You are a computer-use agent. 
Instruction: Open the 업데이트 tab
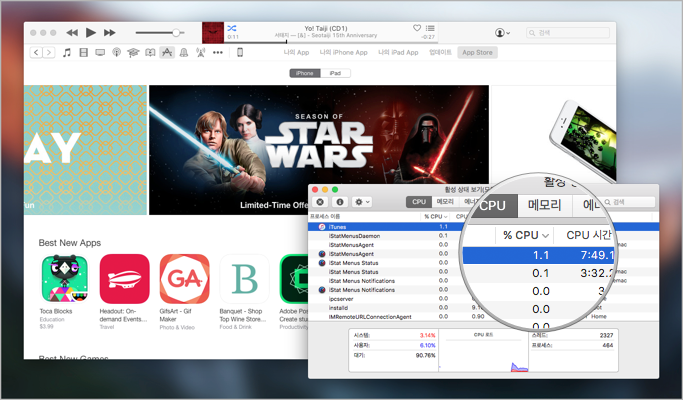click(x=440, y=52)
